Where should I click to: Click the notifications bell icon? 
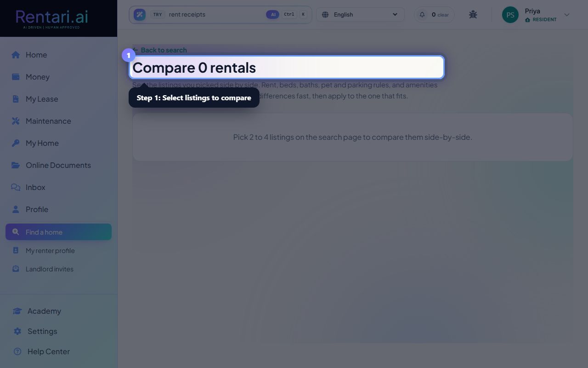click(x=422, y=14)
